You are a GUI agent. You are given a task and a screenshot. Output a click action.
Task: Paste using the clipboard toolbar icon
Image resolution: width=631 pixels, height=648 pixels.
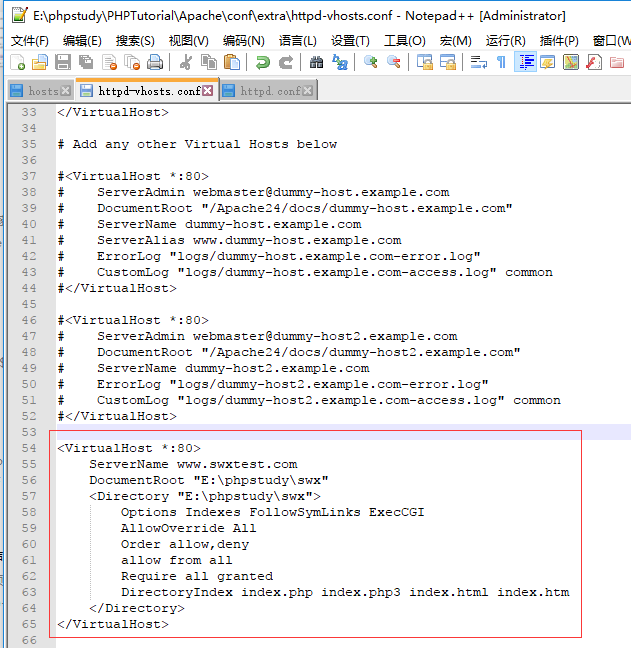(232, 62)
